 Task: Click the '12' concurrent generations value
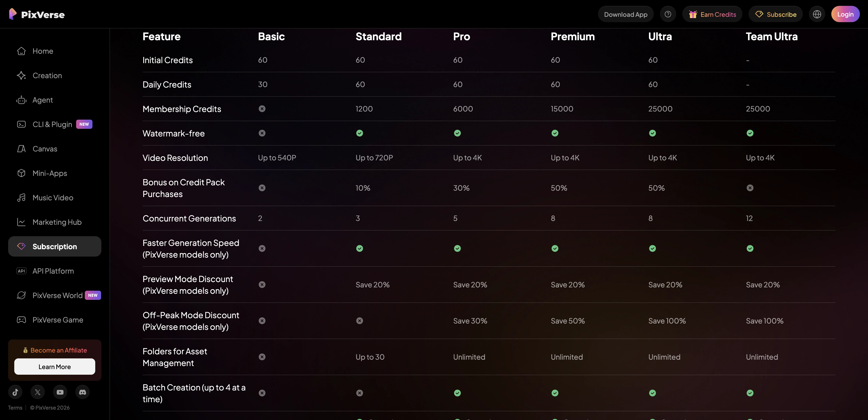[x=749, y=218]
